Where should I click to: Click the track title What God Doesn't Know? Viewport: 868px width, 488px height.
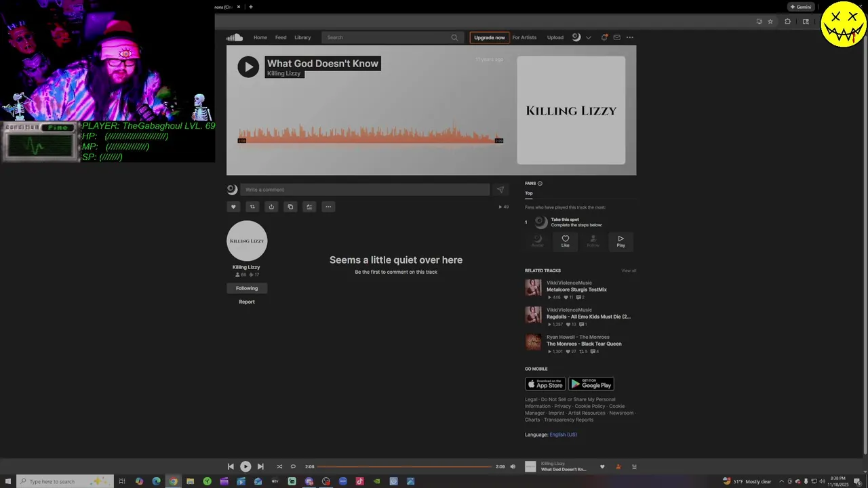click(x=323, y=63)
